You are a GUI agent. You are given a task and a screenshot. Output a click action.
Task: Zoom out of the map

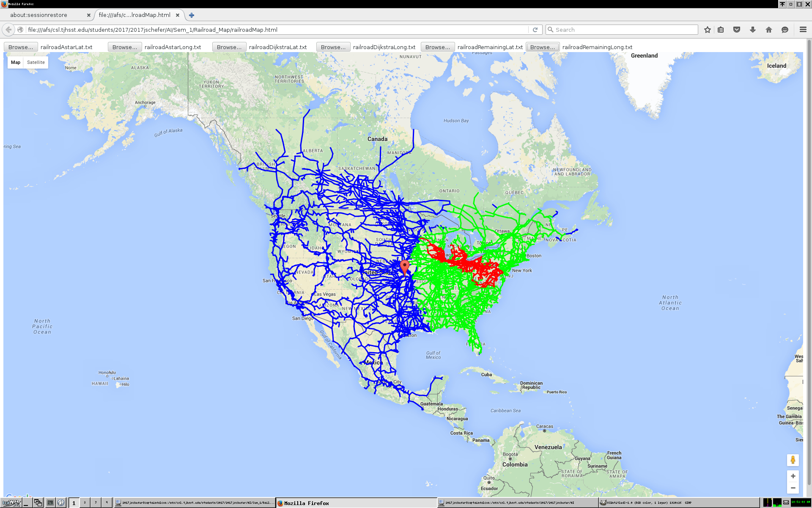793,488
